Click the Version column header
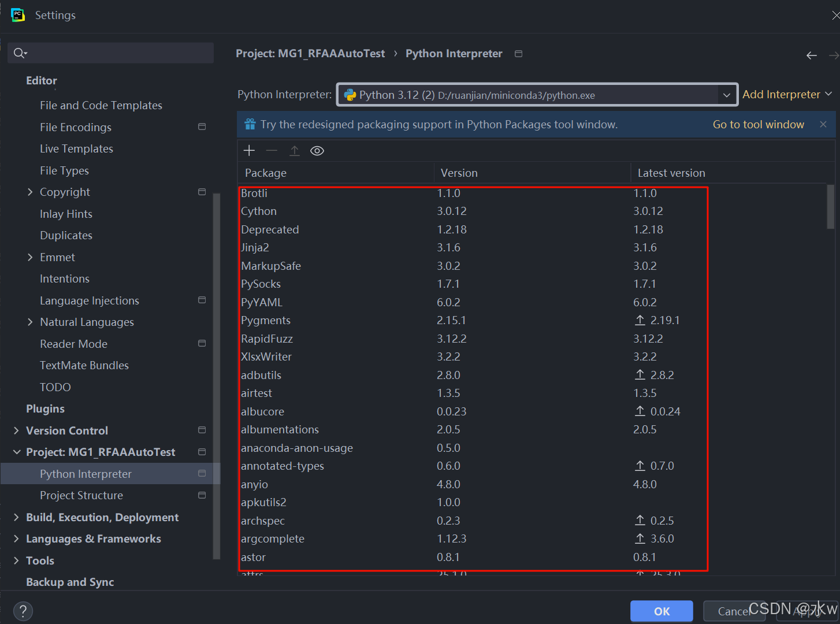Screen dimensions: 840x624 pos(532,173)
